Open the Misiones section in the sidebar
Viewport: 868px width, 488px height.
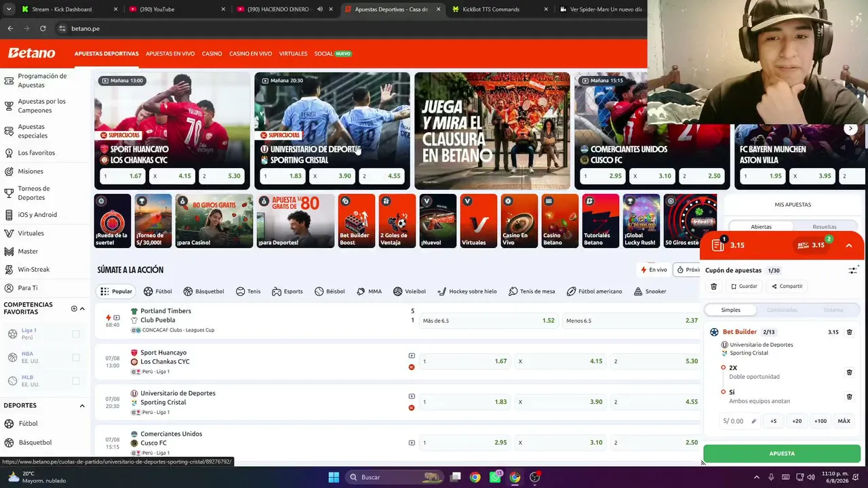[31, 171]
